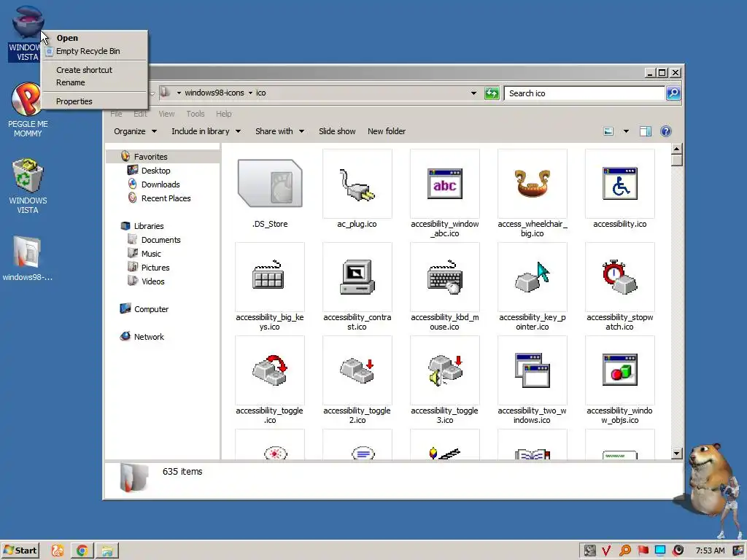
Task: Select the accessibility_toggle.ico icon
Action: pyautogui.click(x=270, y=370)
